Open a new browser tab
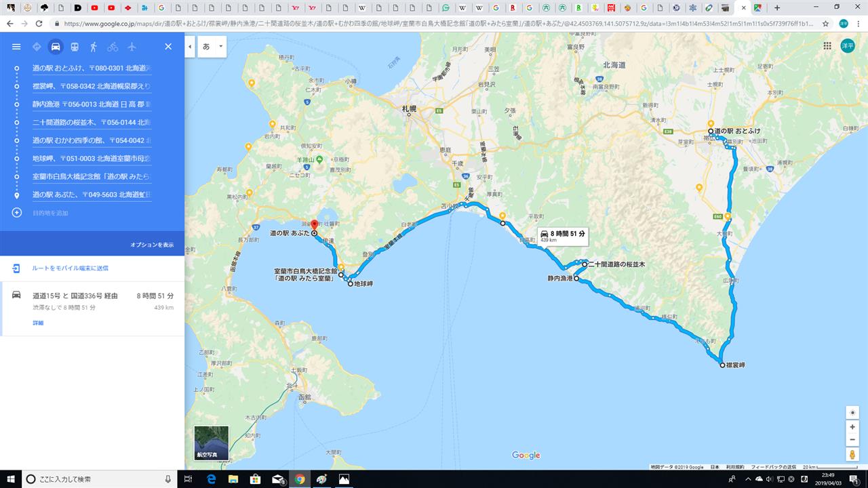Screen dimensions: 868x488 [x=777, y=8]
